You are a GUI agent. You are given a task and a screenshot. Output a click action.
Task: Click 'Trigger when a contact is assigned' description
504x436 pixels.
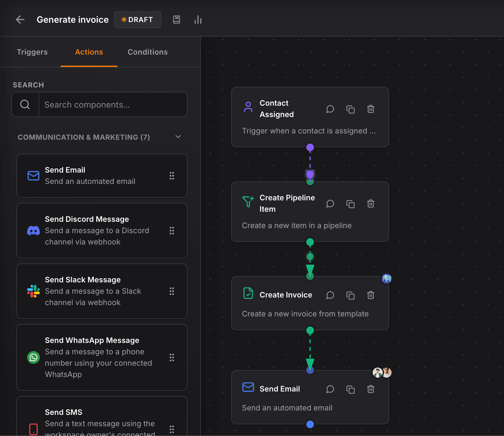tap(309, 131)
